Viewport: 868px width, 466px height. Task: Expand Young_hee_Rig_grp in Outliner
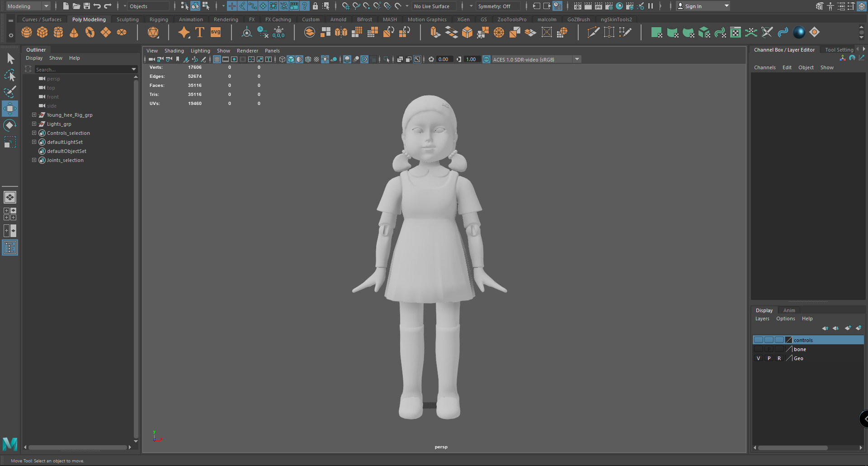(34, 115)
